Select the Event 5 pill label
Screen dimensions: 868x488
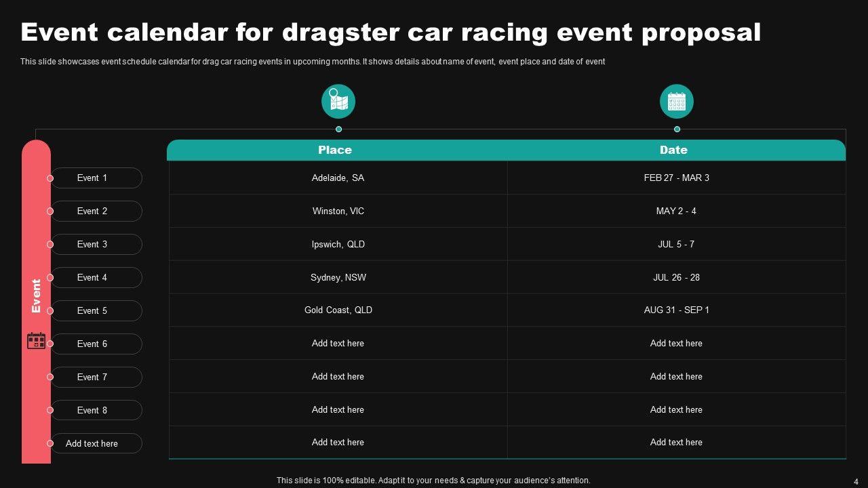96,310
